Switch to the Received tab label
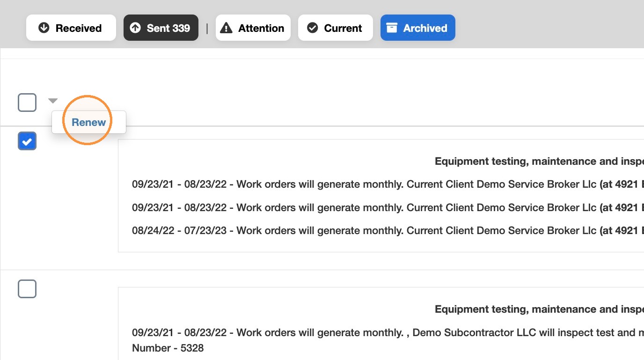This screenshot has height=360, width=644. (79, 28)
